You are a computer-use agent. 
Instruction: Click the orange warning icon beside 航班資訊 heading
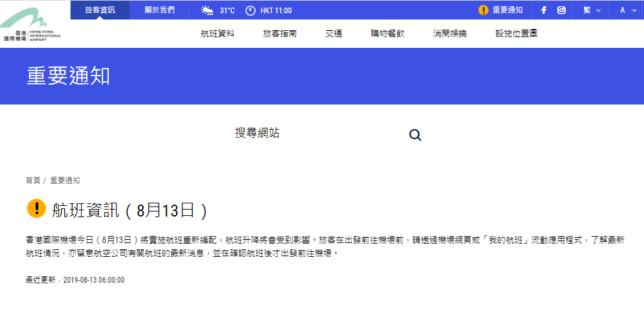click(x=37, y=208)
